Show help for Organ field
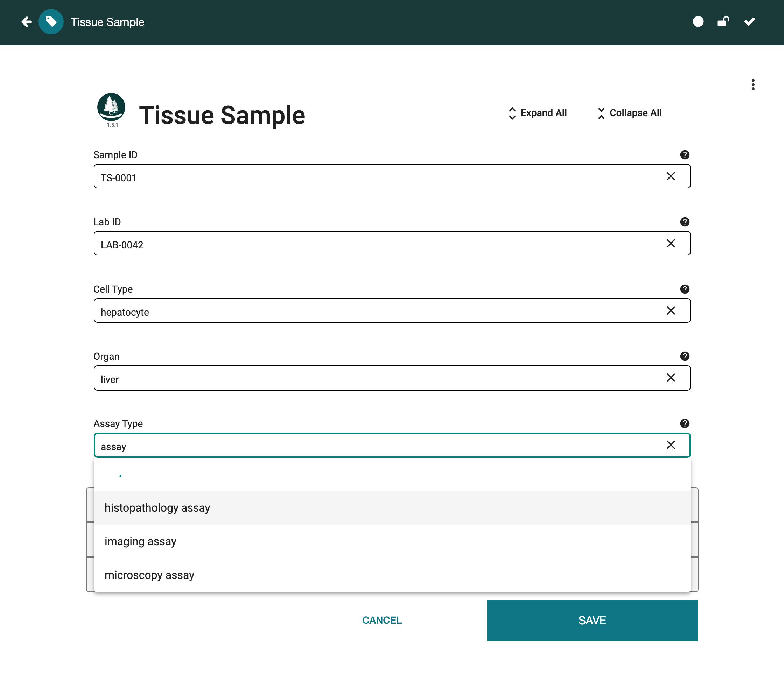 click(685, 357)
